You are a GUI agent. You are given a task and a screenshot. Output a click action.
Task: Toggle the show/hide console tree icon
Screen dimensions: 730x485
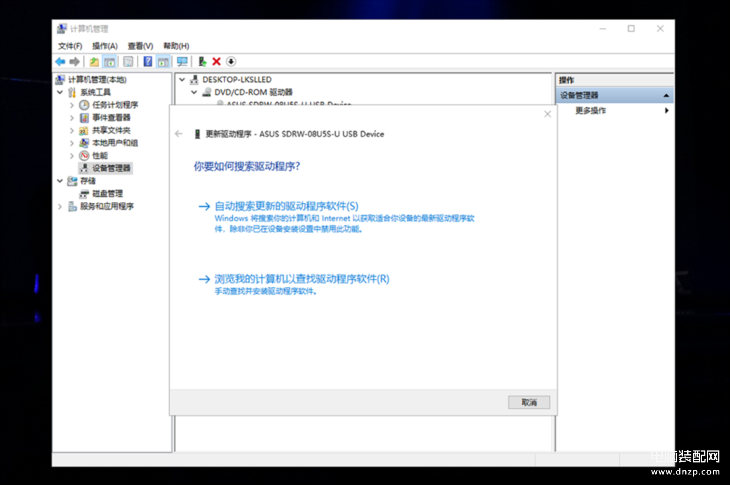point(109,61)
